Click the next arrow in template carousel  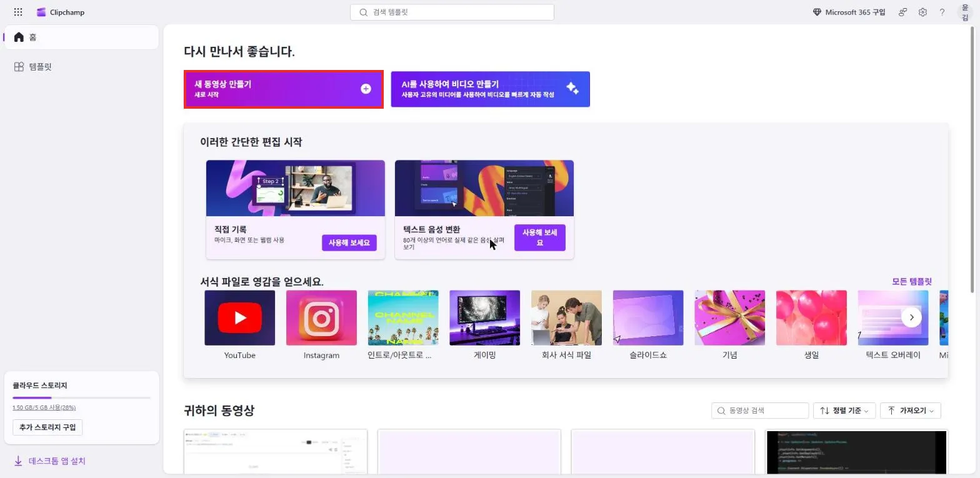click(911, 317)
